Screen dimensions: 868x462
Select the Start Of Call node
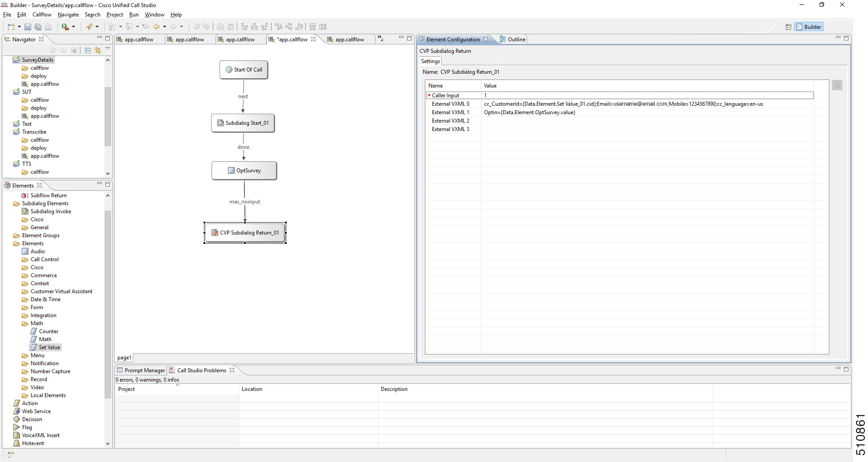tap(244, 70)
